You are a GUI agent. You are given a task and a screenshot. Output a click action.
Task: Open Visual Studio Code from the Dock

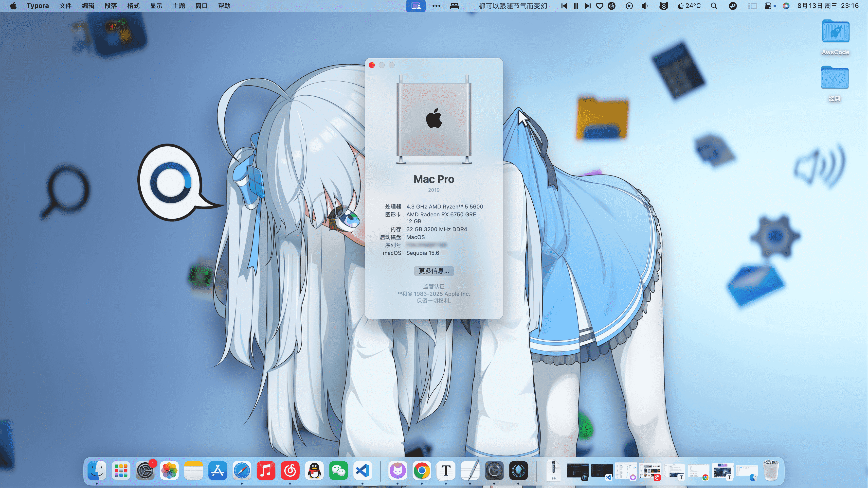coord(362,471)
